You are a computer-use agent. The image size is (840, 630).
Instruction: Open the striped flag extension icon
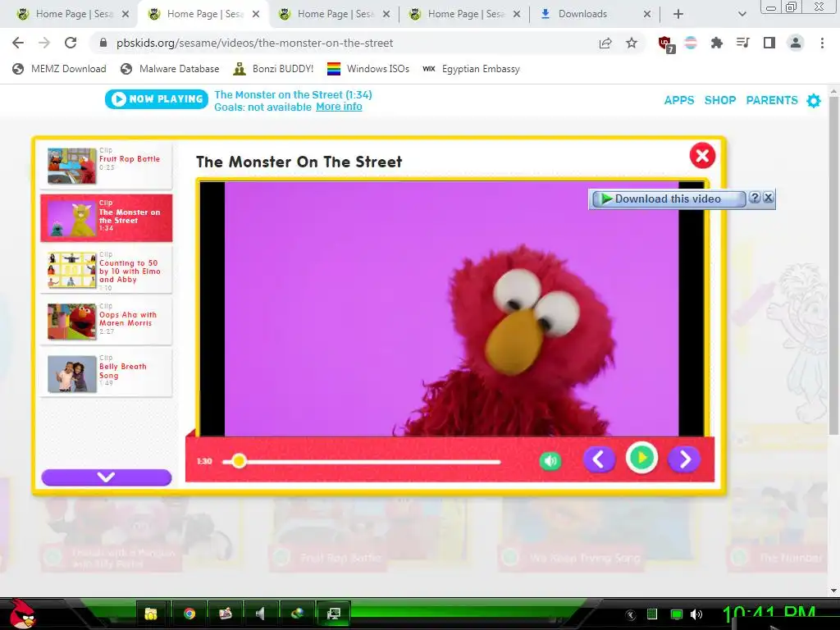[691, 43]
